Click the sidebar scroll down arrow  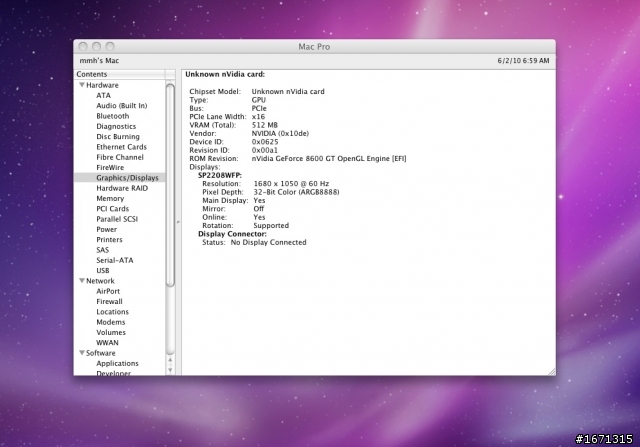[170, 370]
